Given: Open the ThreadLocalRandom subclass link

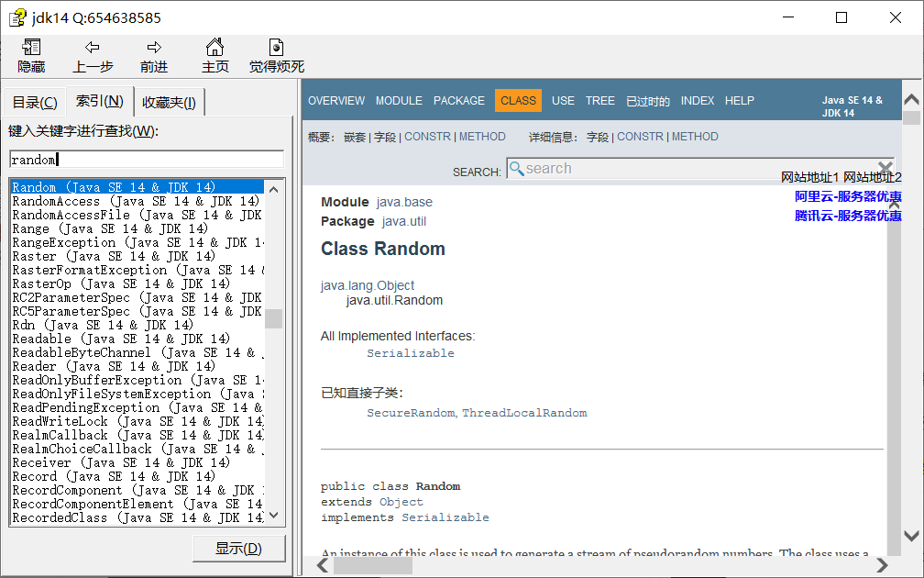Looking at the screenshot, I should tap(524, 413).
